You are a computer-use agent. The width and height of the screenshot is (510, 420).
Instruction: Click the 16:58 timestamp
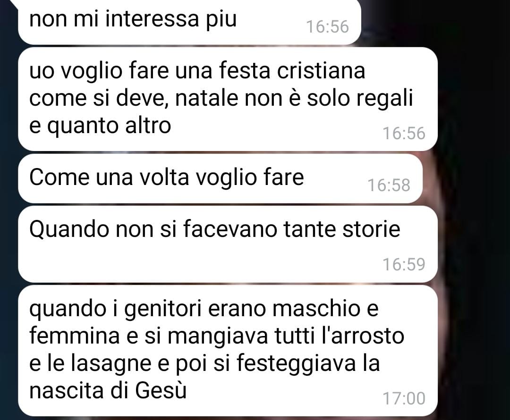coord(389,185)
